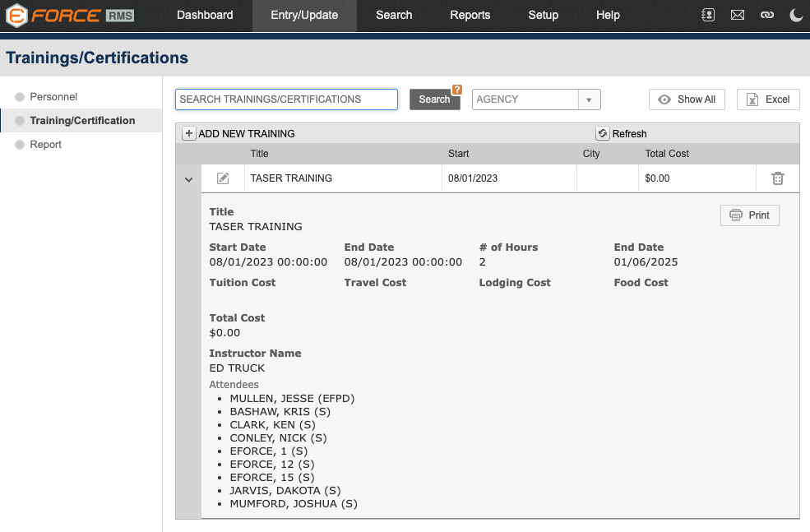Edit the TASER TRAINING record via pencil icon
The height and width of the screenshot is (532, 810).
pyautogui.click(x=222, y=178)
